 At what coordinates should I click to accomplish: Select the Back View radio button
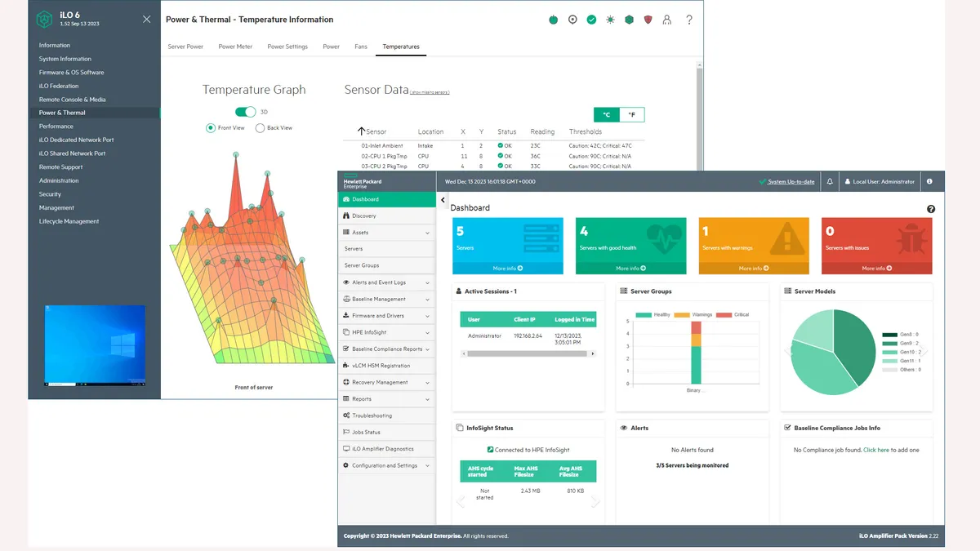click(261, 128)
